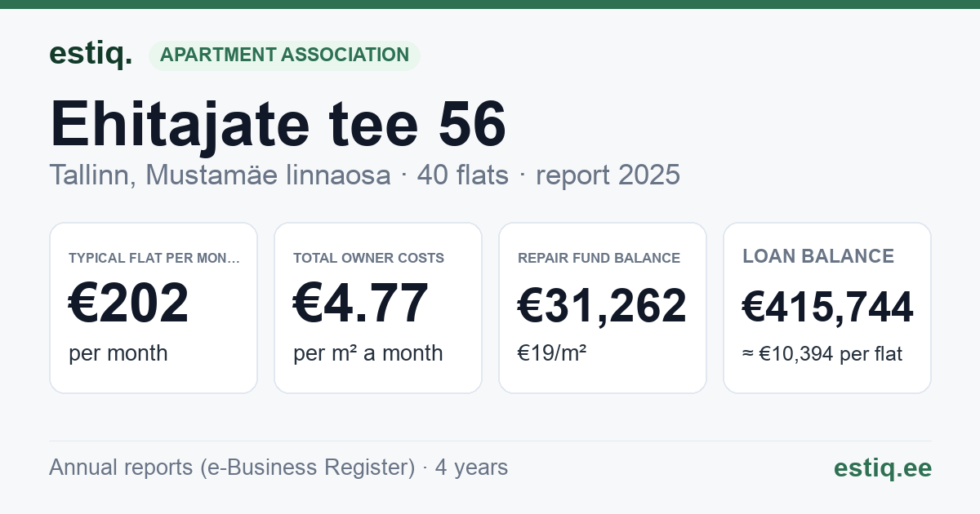Click the €202 value
980x514 pixels.
pyautogui.click(x=129, y=304)
